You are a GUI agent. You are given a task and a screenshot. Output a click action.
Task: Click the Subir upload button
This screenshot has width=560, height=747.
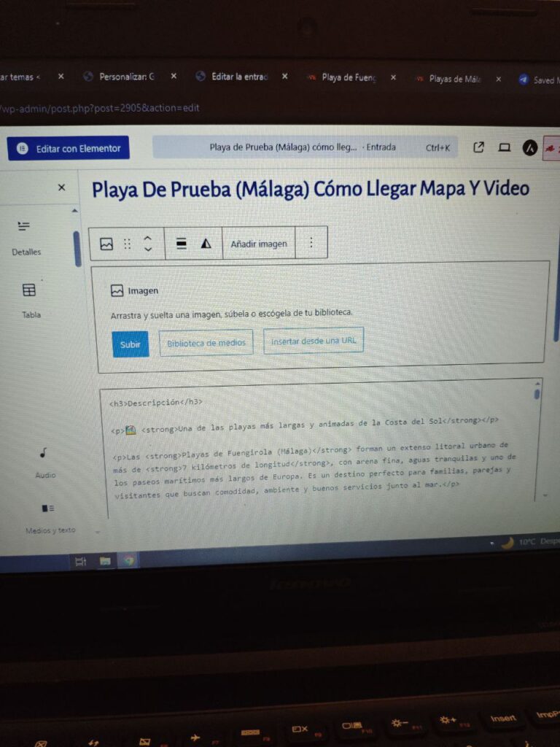[x=131, y=344]
